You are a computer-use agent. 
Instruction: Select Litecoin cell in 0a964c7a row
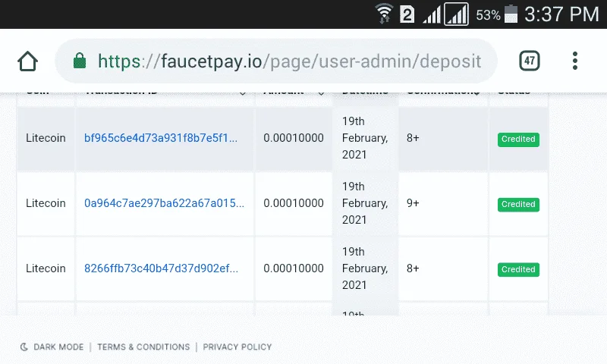[46, 203]
